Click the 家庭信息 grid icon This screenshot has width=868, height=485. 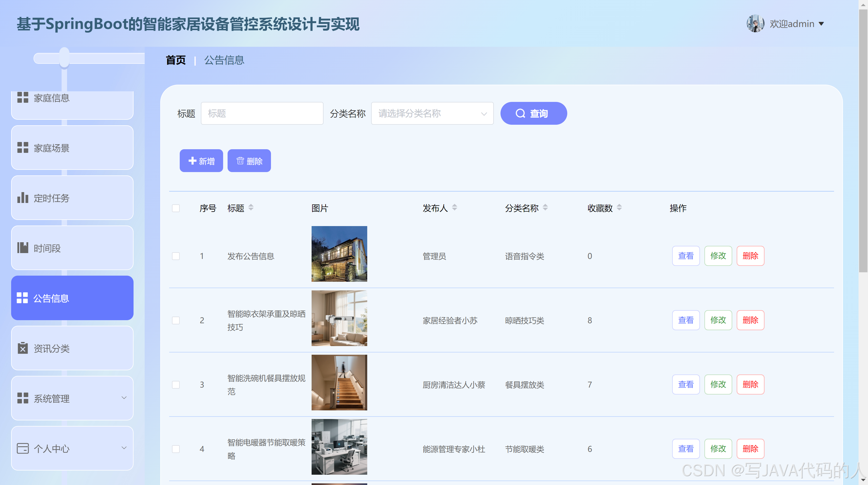coord(23,97)
